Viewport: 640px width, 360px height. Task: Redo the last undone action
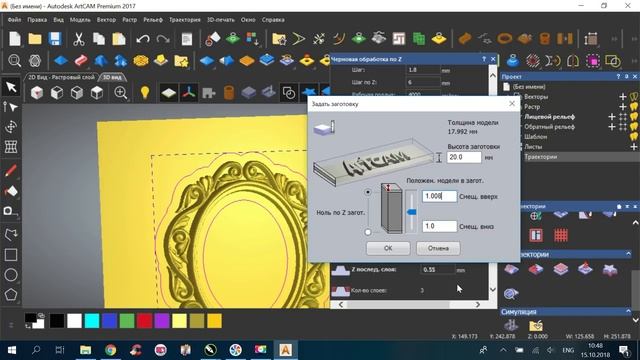(x=163, y=39)
